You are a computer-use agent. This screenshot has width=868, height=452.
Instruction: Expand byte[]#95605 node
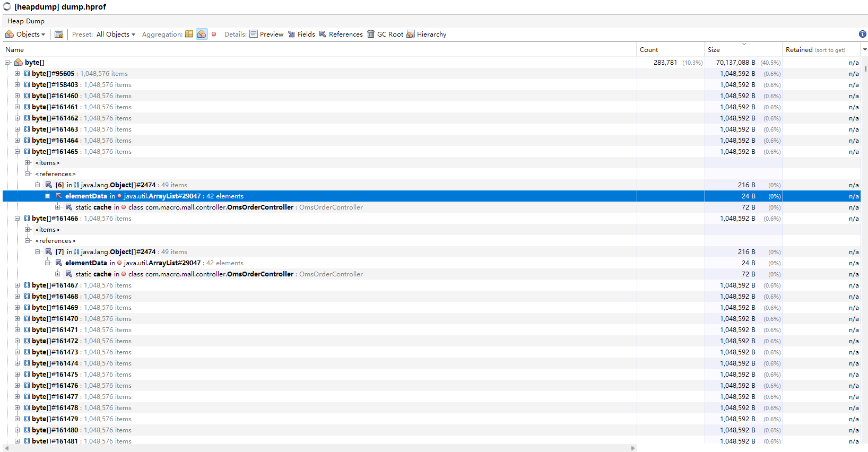18,73
